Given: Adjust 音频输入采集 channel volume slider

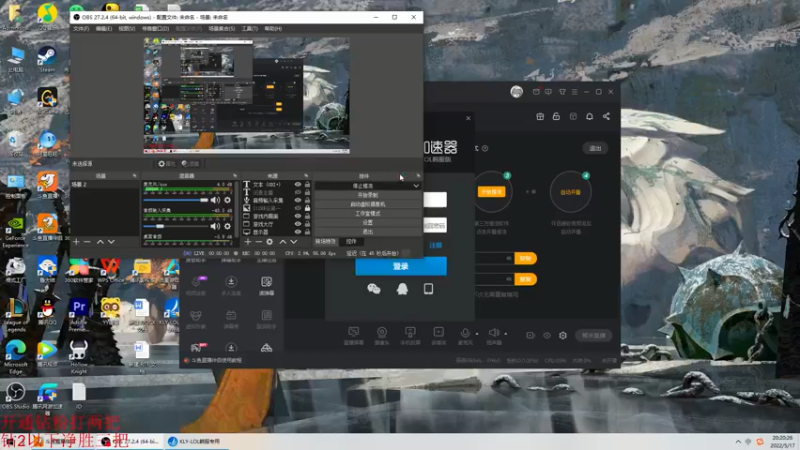Looking at the screenshot, I should [176, 226].
